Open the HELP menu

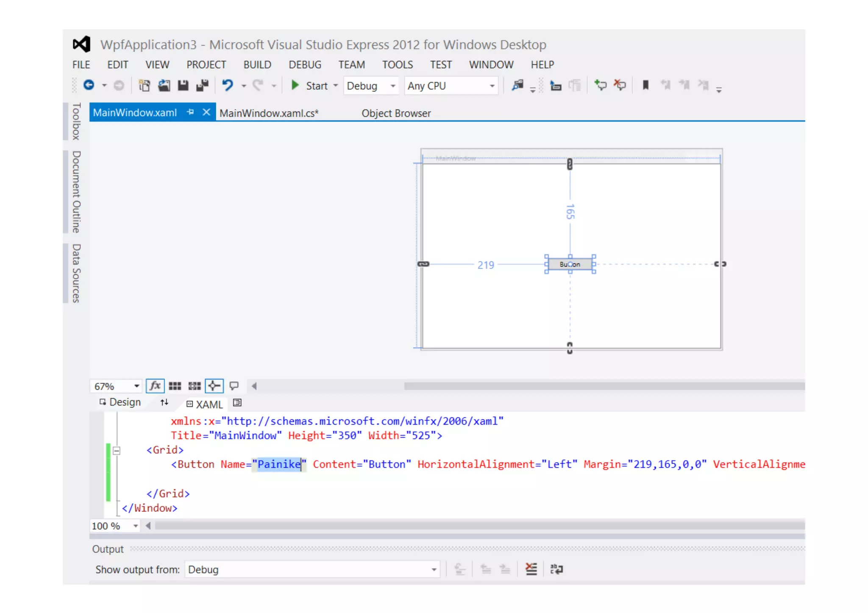[x=542, y=65]
